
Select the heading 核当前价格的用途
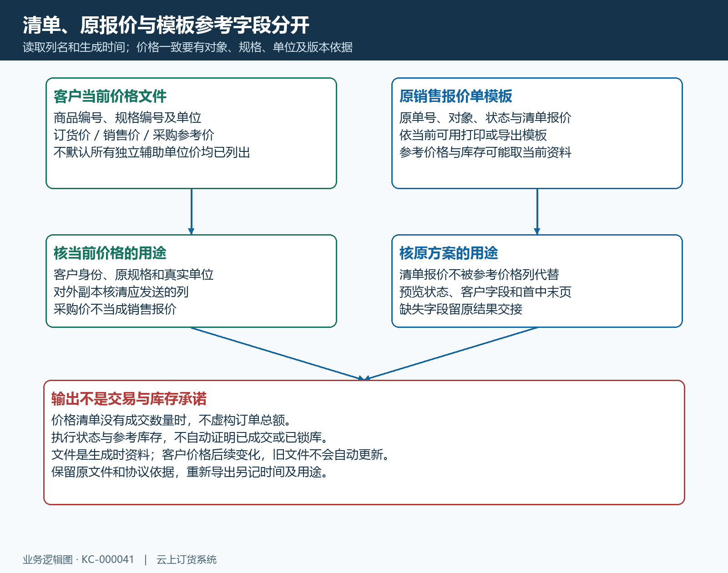click(110, 253)
